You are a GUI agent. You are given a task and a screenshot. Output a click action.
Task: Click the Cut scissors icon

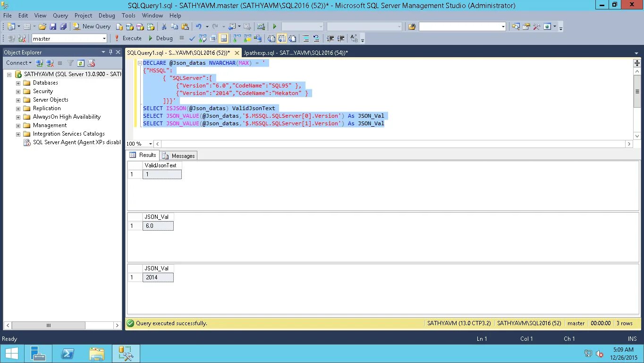click(x=164, y=26)
